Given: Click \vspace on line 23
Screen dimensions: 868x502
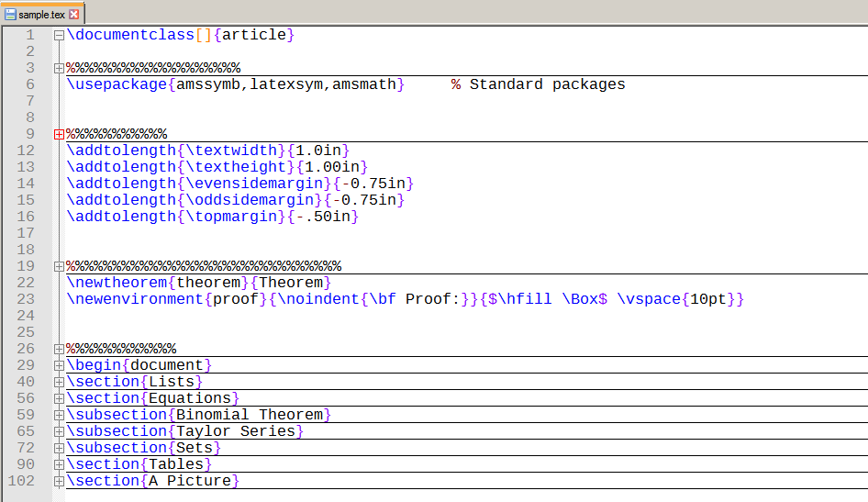Looking at the screenshot, I should coord(649,299).
